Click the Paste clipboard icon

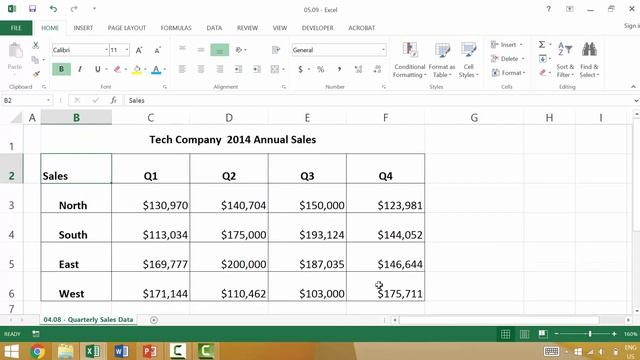click(16, 51)
